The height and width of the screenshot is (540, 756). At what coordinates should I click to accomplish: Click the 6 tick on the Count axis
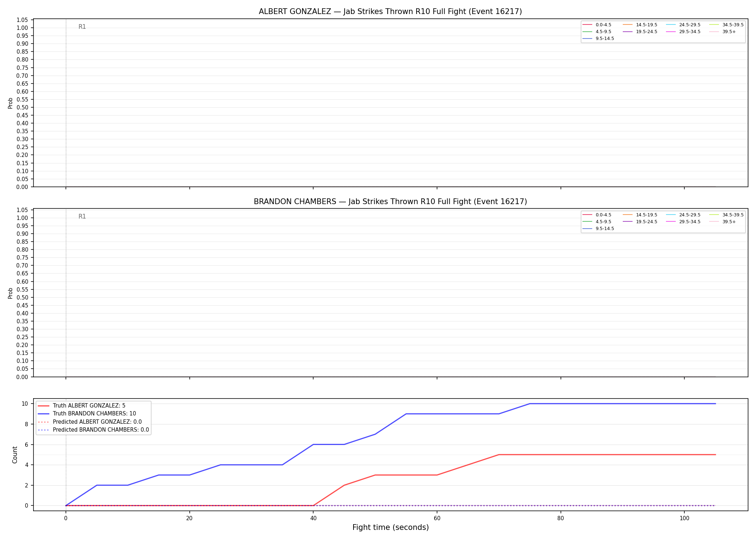pos(27,445)
